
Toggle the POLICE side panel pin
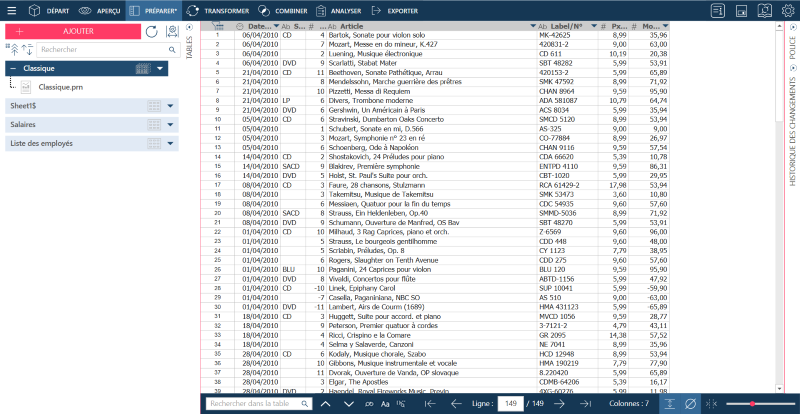(792, 28)
